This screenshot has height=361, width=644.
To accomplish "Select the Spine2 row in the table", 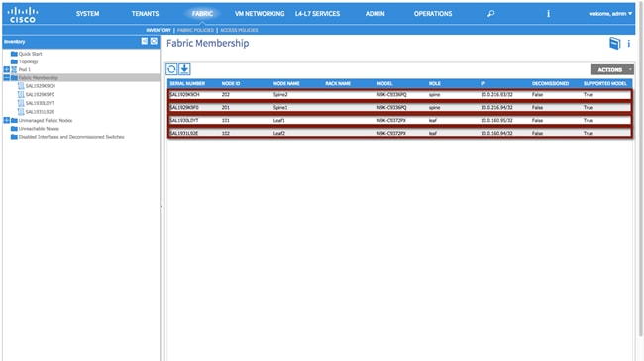I will [x=400, y=95].
